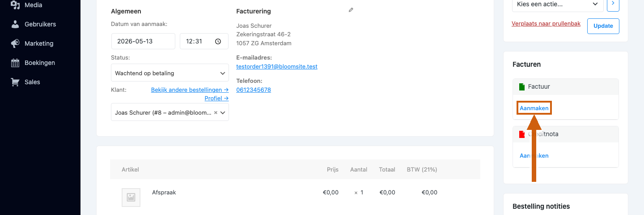Click the Afspraak product thumbnail
This screenshot has width=644, height=215.
tap(131, 198)
